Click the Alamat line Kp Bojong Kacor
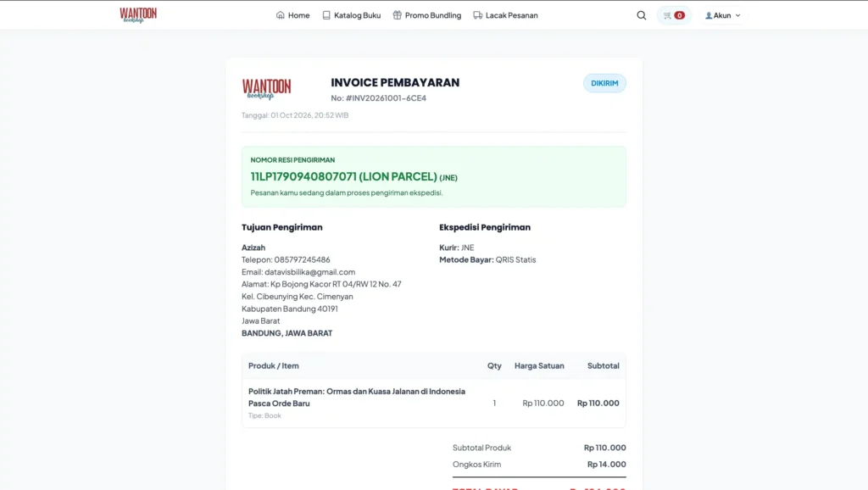868x490 pixels. pyautogui.click(x=321, y=284)
